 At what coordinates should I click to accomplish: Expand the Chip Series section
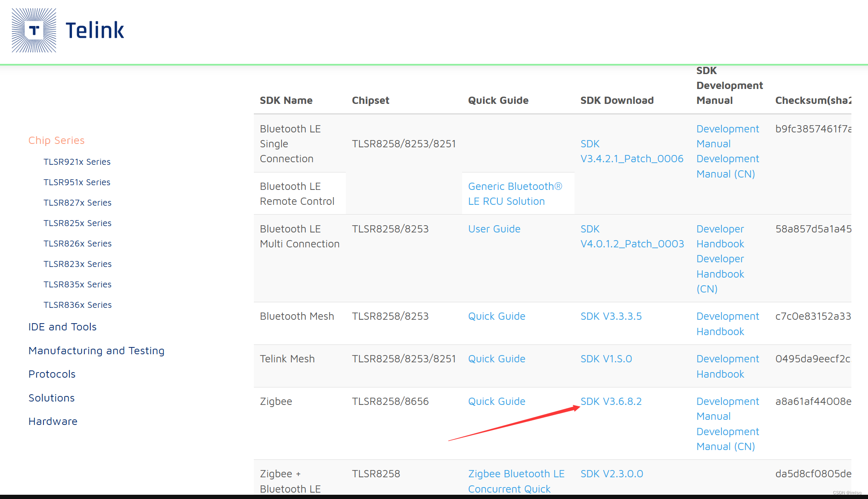coord(56,141)
